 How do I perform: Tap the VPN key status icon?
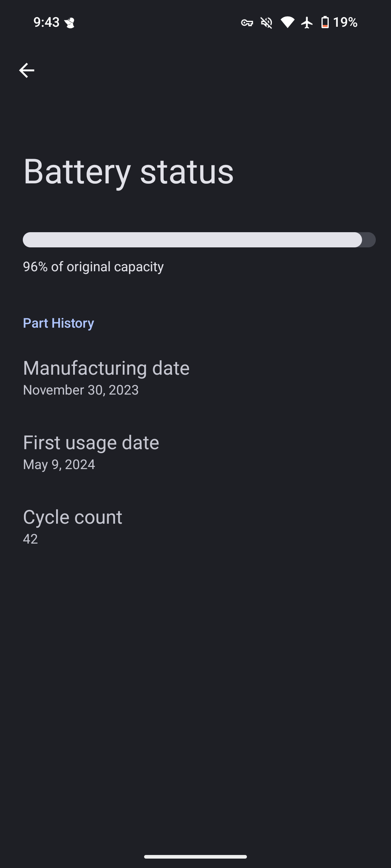coord(247,23)
